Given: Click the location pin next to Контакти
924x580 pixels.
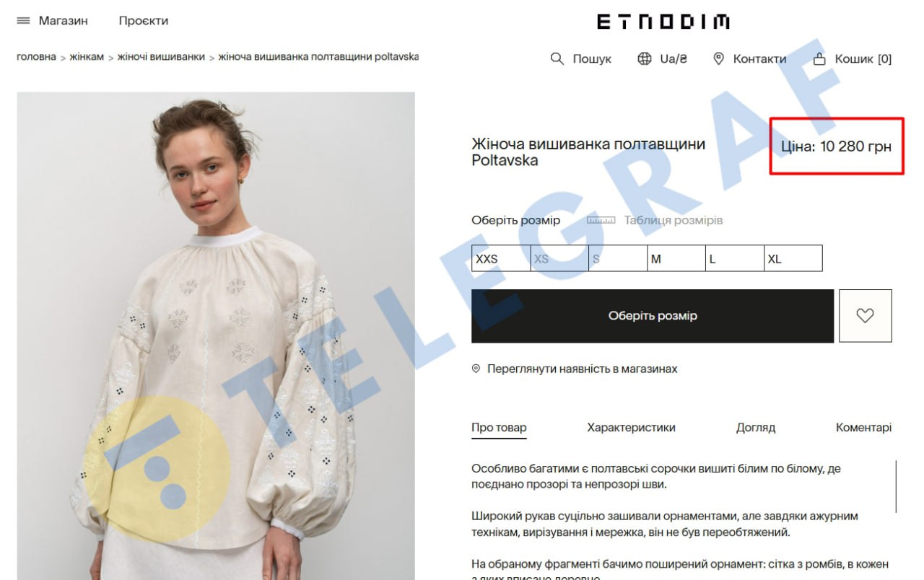Looking at the screenshot, I should coord(718,58).
